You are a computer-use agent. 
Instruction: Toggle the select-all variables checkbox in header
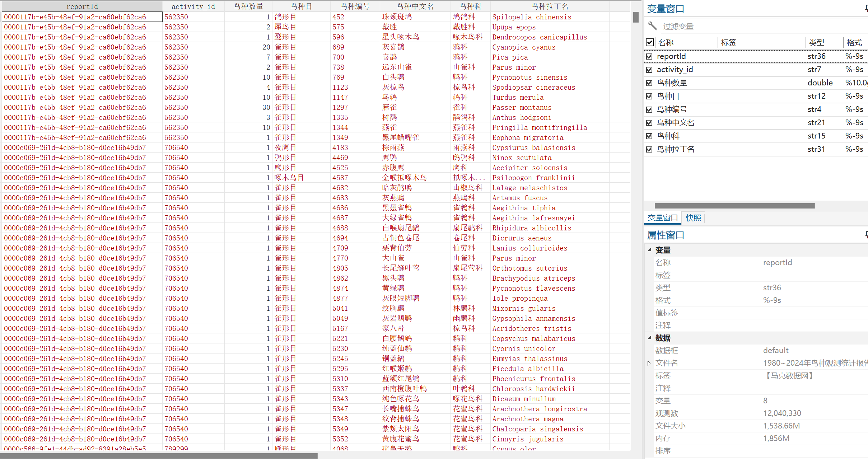click(x=649, y=42)
